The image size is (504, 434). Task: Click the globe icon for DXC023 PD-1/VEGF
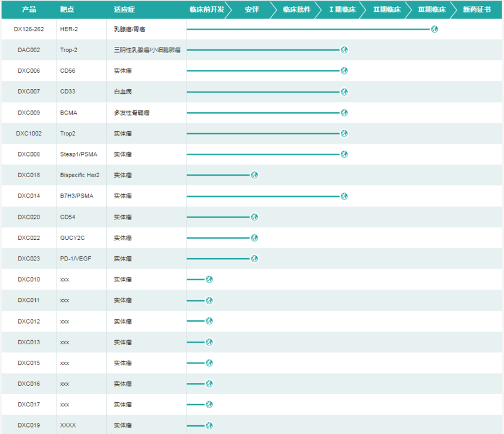[x=254, y=259]
